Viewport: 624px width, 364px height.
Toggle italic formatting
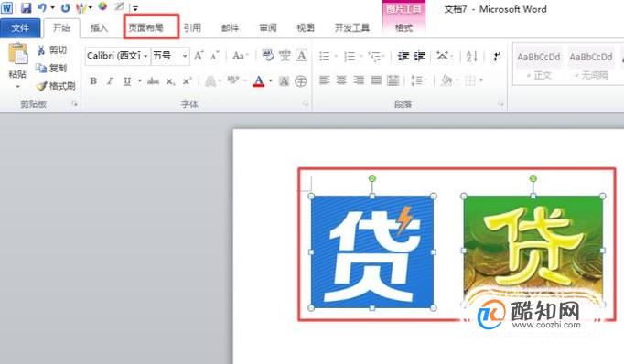(110, 81)
